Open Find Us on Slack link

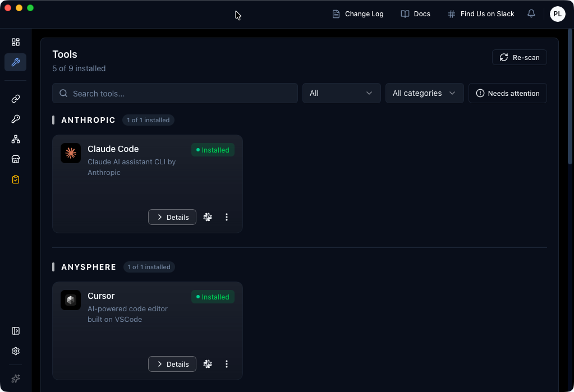481,14
